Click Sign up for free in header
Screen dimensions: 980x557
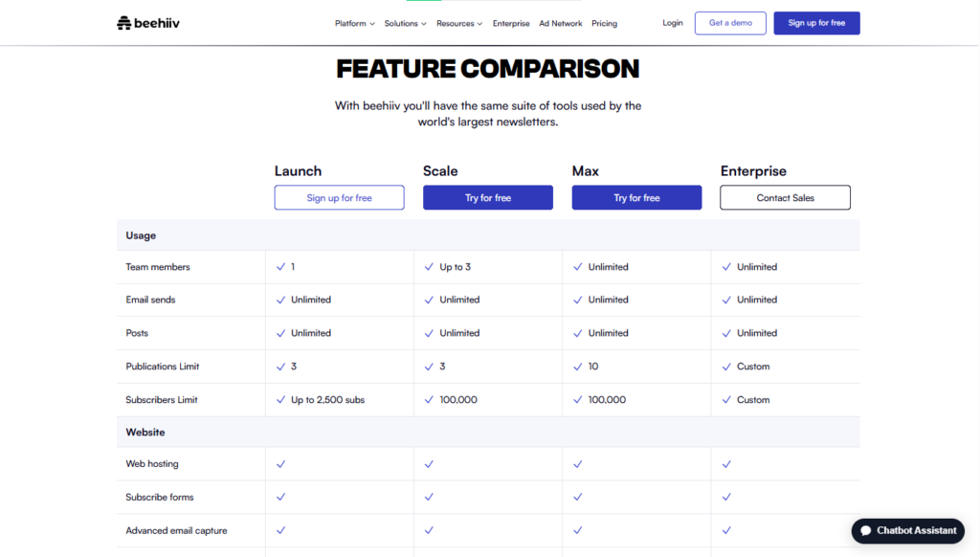[816, 23]
